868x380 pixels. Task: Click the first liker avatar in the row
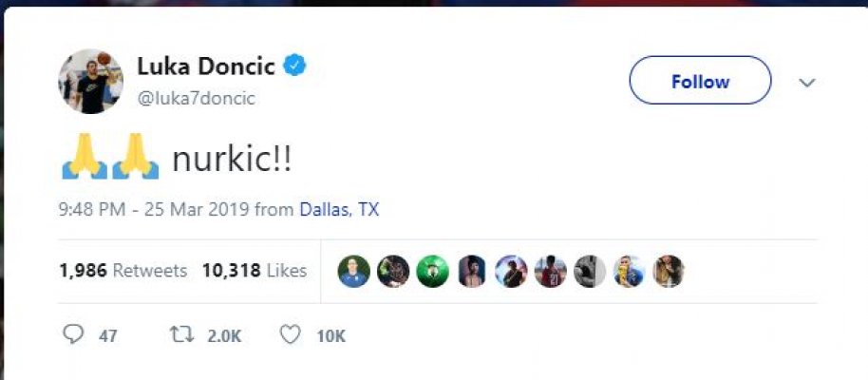click(353, 272)
